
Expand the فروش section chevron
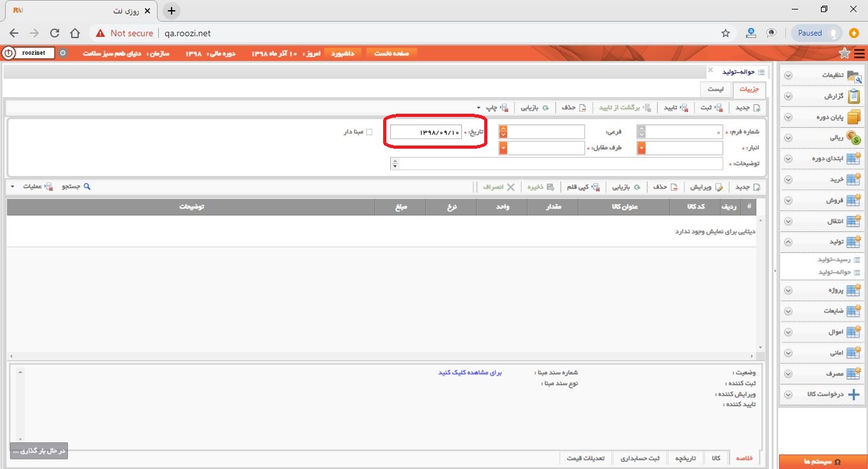788,201
